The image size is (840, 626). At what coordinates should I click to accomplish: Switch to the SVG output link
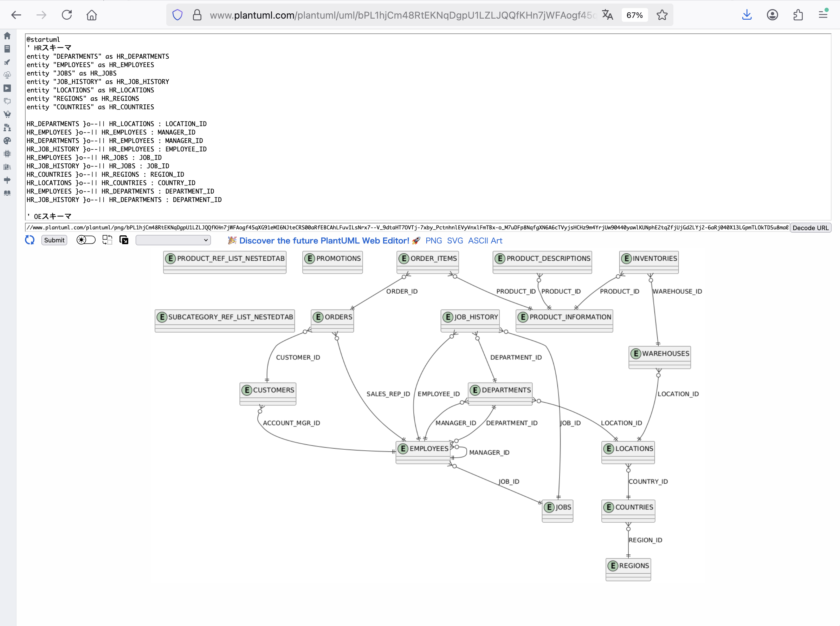pyautogui.click(x=454, y=241)
